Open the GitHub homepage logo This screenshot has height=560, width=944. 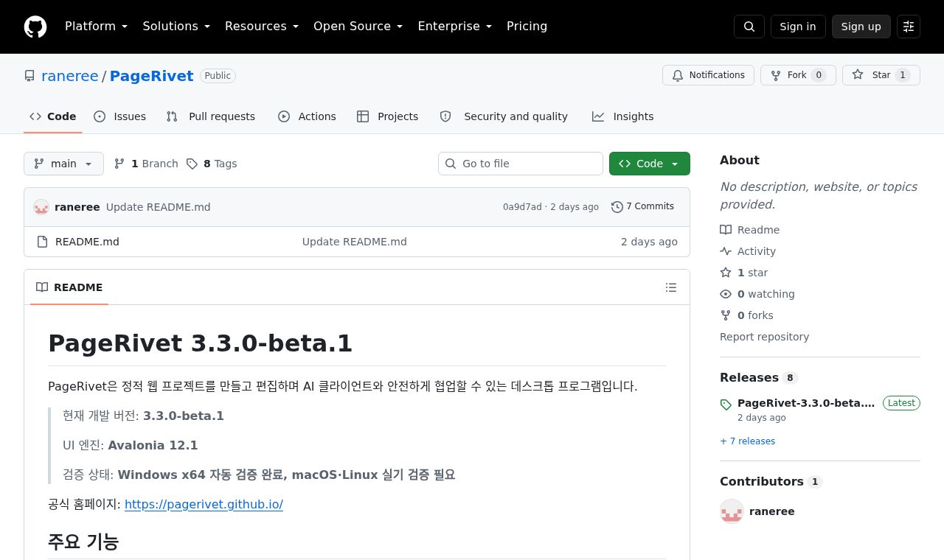pos(35,27)
